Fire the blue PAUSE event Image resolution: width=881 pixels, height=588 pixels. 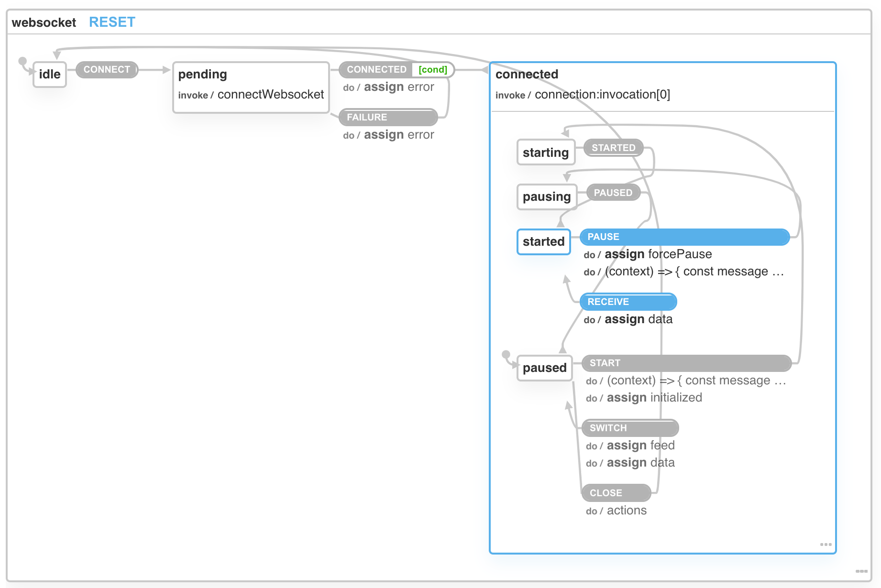(684, 237)
